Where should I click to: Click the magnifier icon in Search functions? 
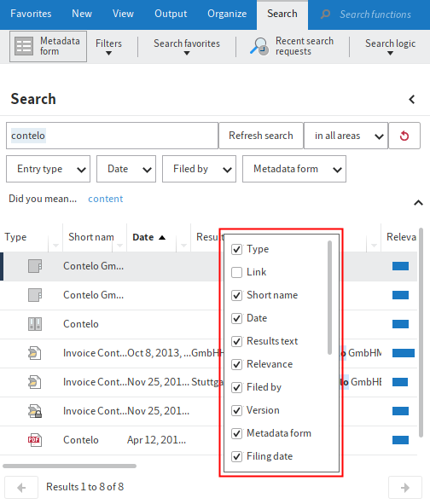pyautogui.click(x=325, y=14)
